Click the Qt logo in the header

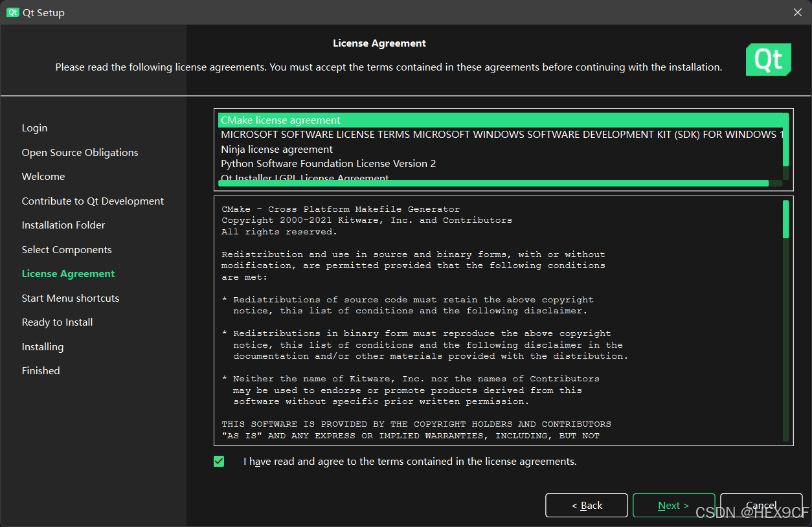tap(768, 60)
